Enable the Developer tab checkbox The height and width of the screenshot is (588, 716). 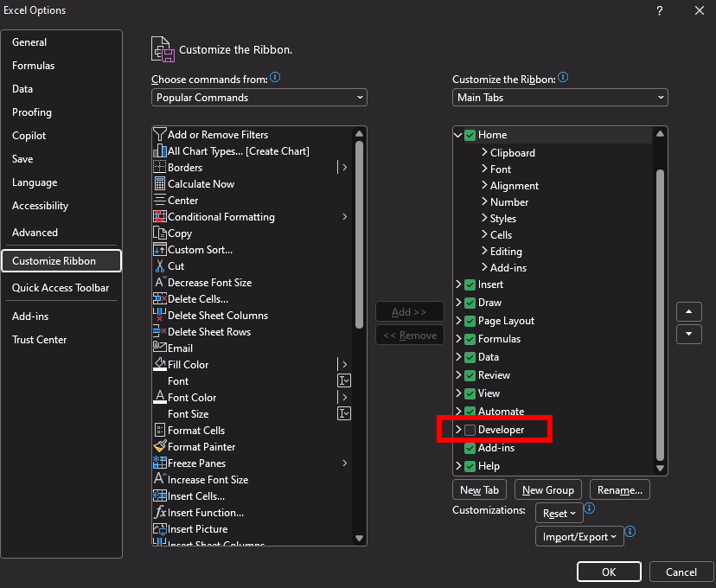pos(470,430)
